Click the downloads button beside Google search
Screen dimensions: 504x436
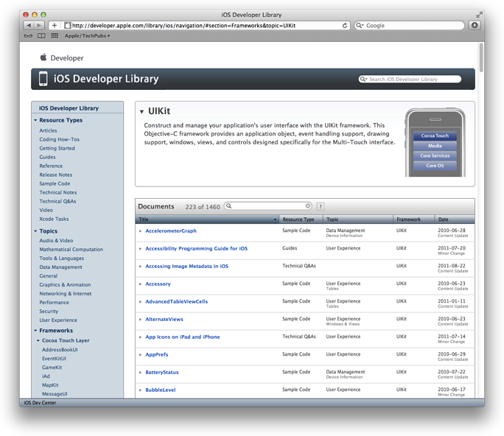pyautogui.click(x=475, y=25)
